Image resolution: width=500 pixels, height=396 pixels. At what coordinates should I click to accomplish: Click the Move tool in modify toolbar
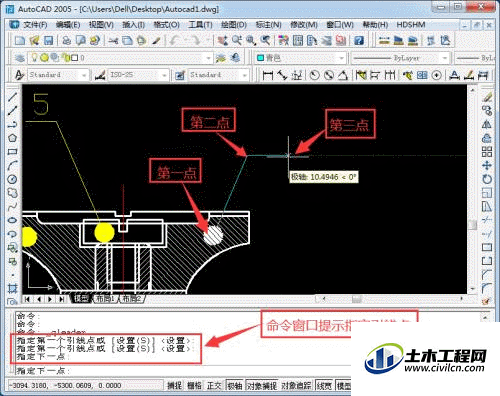tap(487, 165)
